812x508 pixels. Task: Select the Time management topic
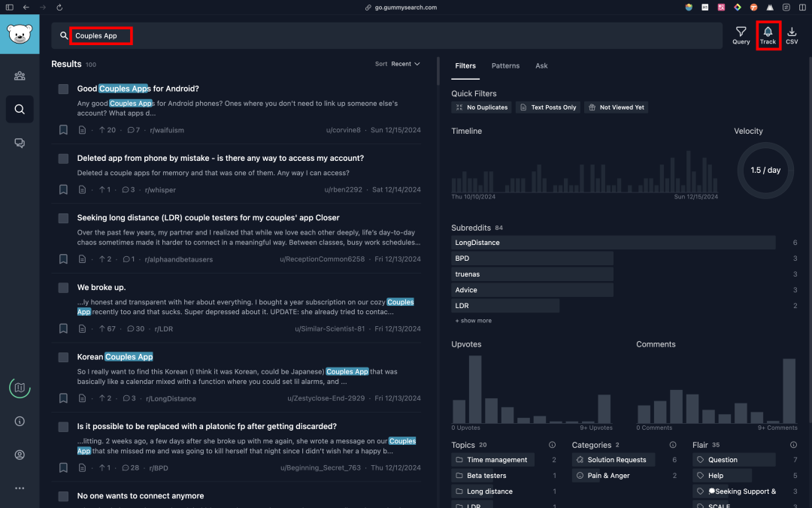493,460
